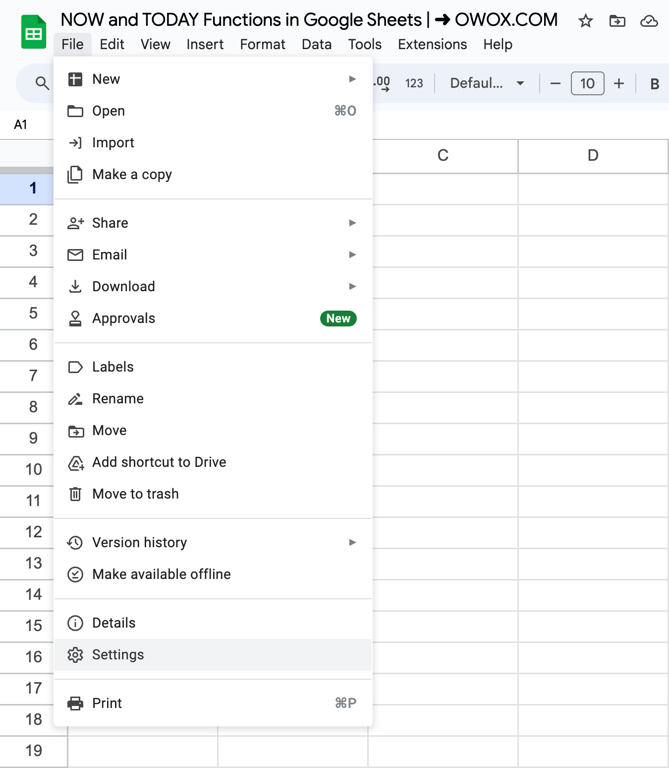This screenshot has height=768, width=669.
Task: Click the Labels tag icon
Action: 75,367
